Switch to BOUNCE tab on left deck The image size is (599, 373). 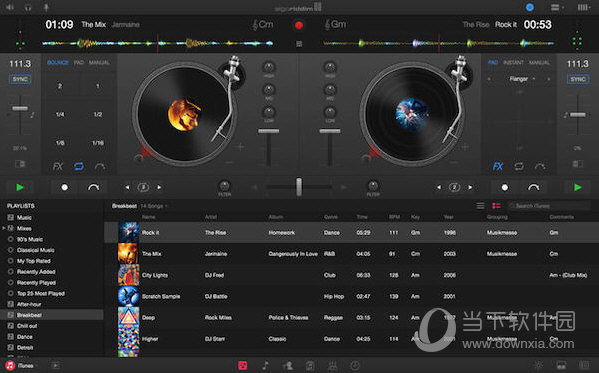58,62
